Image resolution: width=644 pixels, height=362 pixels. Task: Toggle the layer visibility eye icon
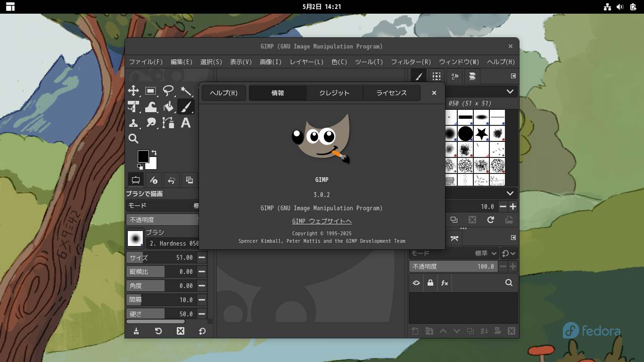tap(416, 283)
